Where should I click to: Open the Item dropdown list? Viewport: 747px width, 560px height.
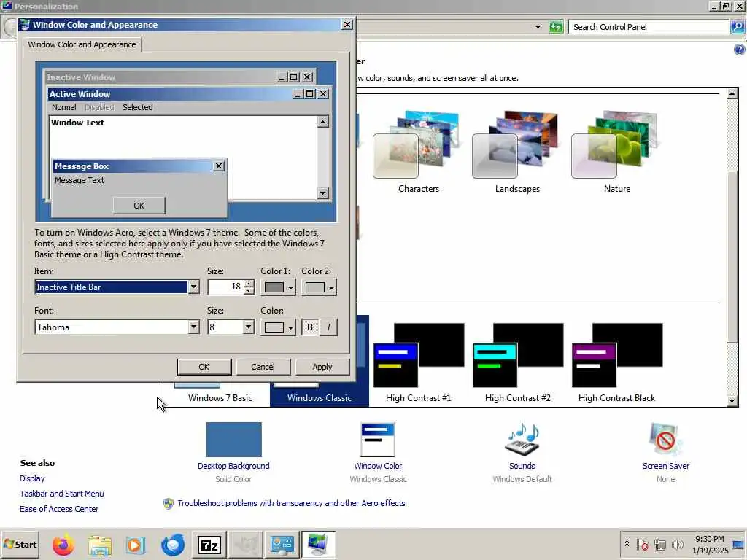point(193,287)
